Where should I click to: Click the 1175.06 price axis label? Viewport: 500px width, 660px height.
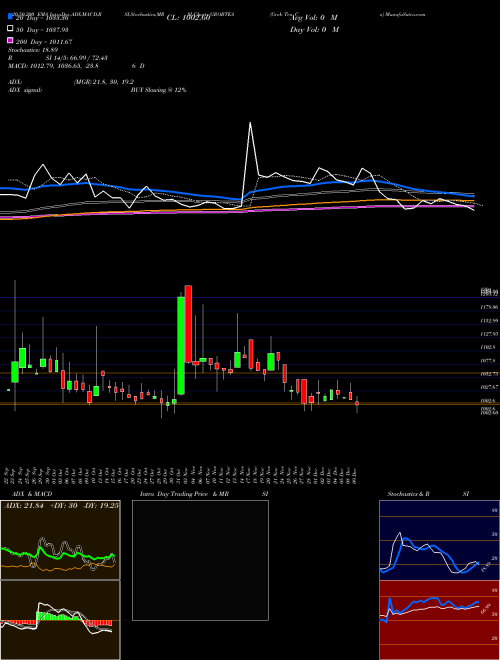pyautogui.click(x=489, y=307)
